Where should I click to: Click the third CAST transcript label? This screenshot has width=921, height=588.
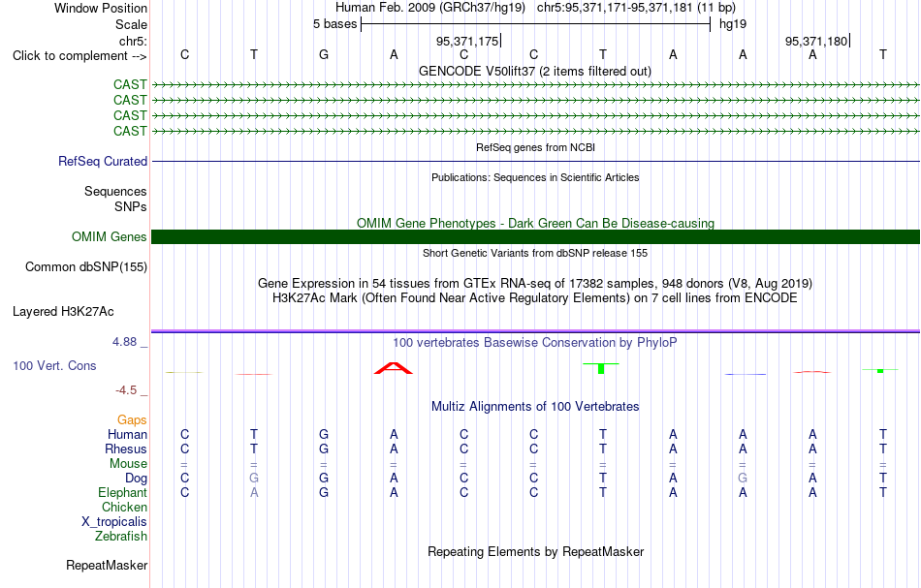pos(130,115)
